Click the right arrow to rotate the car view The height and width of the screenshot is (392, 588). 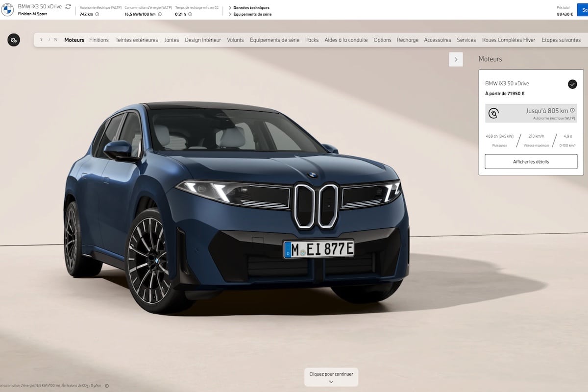tap(456, 59)
